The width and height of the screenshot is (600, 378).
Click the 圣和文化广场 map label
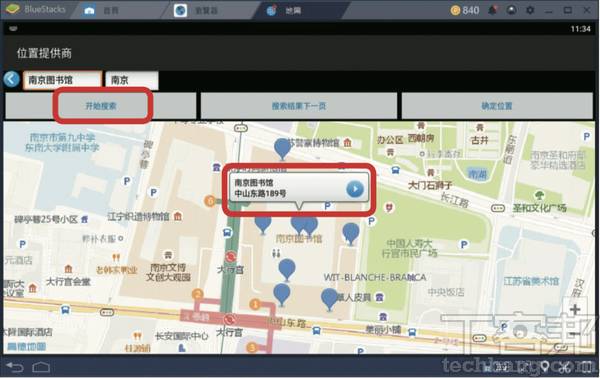[x=540, y=208]
